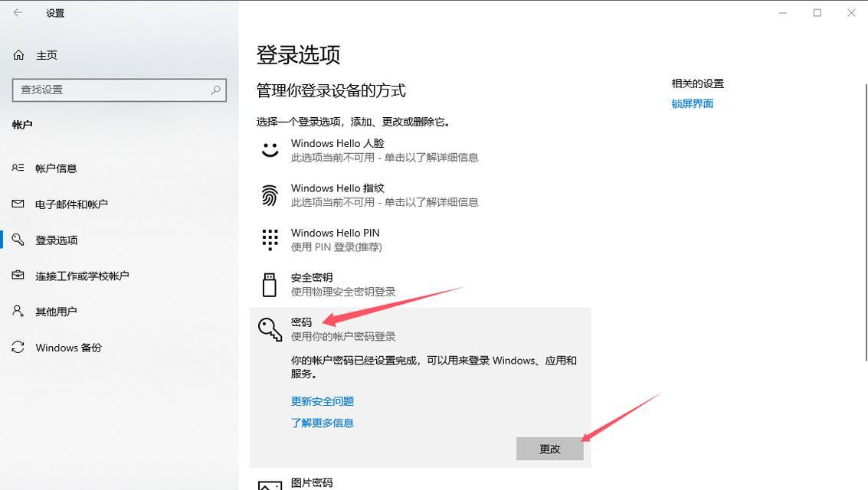Click the 管理你登录设备的方式 heading
The width and height of the screenshot is (868, 490).
coord(331,90)
